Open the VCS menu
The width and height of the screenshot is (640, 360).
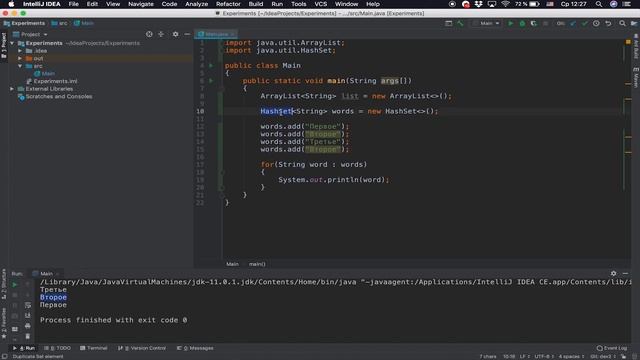(x=320, y=4)
